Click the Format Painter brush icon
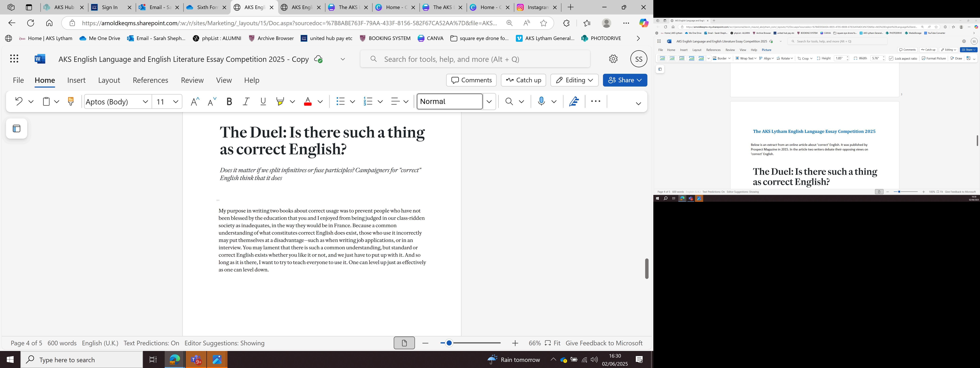Image resolution: width=980 pixels, height=368 pixels. (x=70, y=101)
